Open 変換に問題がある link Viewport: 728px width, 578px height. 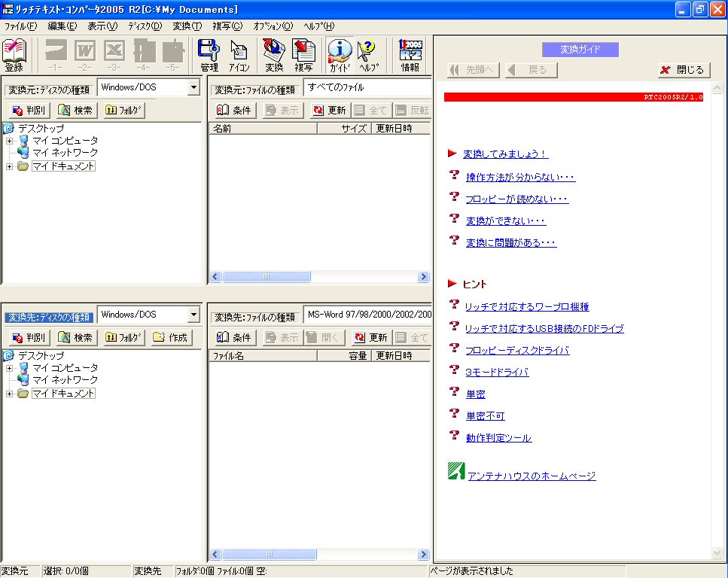coord(511,243)
